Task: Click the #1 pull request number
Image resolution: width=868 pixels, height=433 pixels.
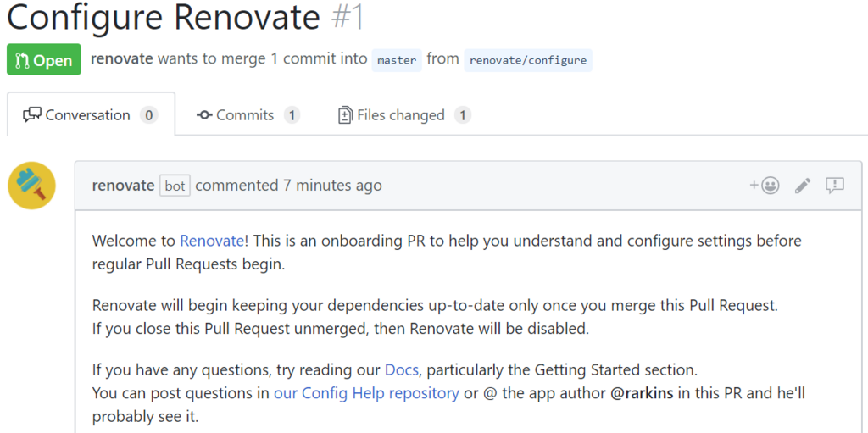Action: (348, 17)
